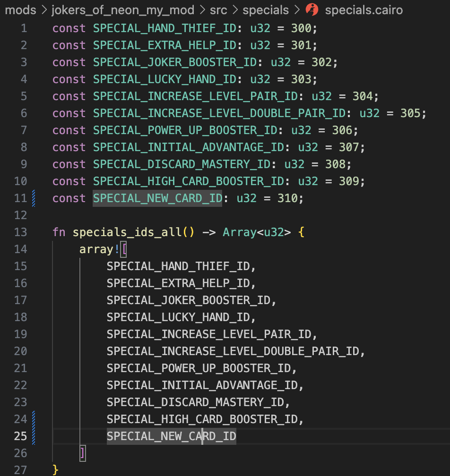Select the mods breadcrumb folder
This screenshot has height=476, width=450.
[21, 10]
